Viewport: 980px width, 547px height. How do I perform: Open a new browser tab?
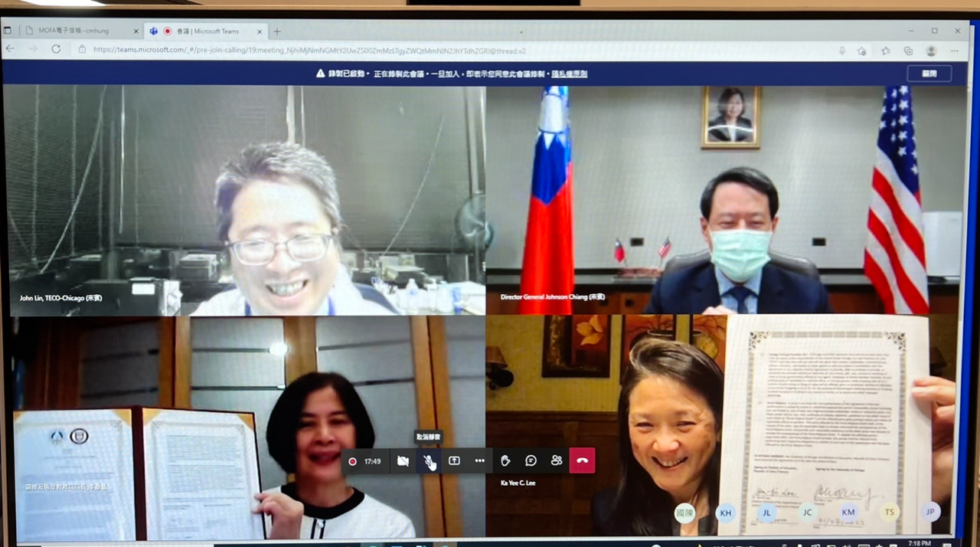click(277, 31)
